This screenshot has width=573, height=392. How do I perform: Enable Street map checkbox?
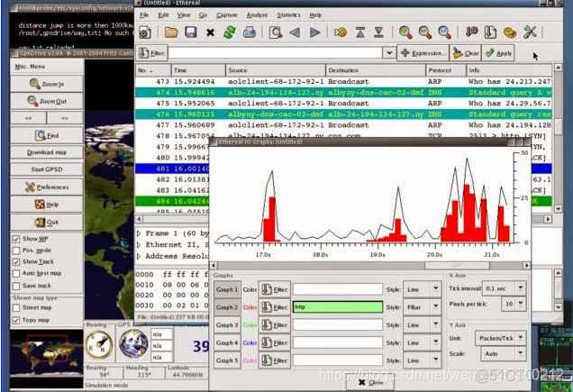click(x=16, y=308)
